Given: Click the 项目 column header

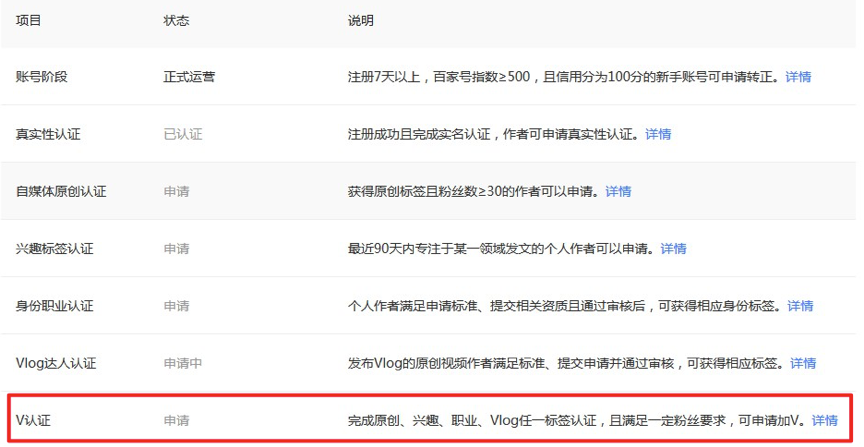Looking at the screenshot, I should 28,20.
